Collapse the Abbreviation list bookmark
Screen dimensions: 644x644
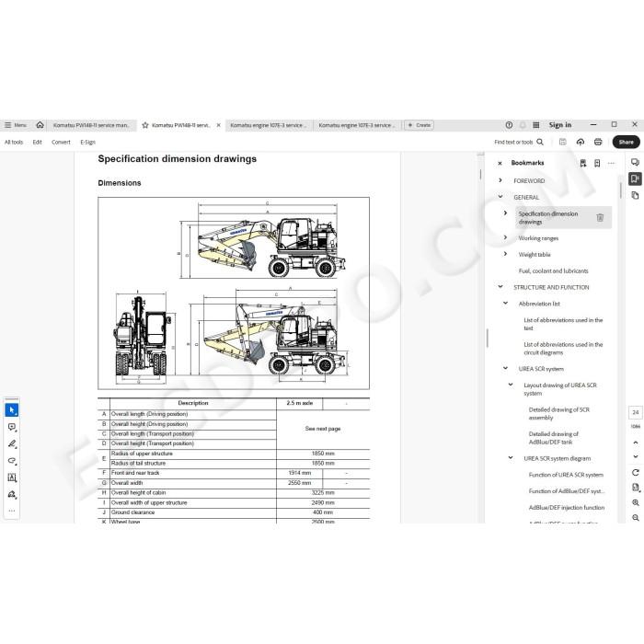505,303
